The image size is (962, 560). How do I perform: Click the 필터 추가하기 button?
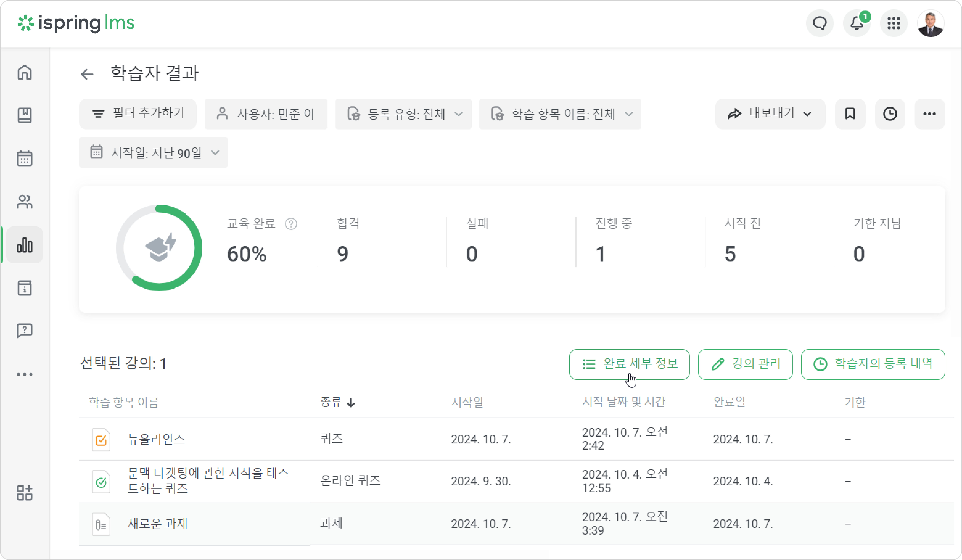pyautogui.click(x=138, y=114)
